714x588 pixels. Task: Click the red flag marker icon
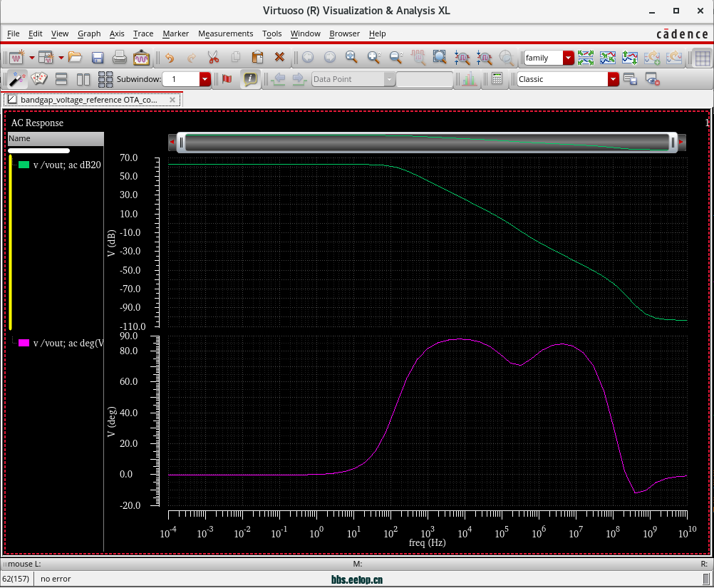(227, 79)
